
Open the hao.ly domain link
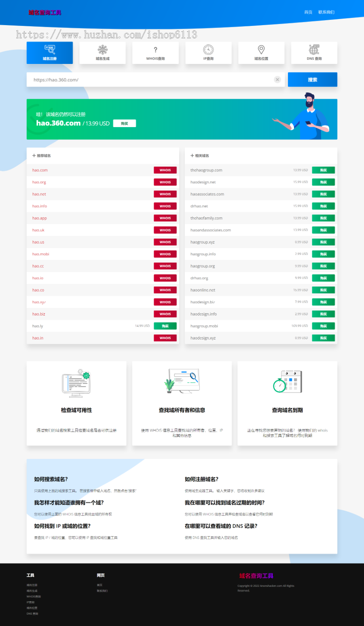[x=38, y=326]
